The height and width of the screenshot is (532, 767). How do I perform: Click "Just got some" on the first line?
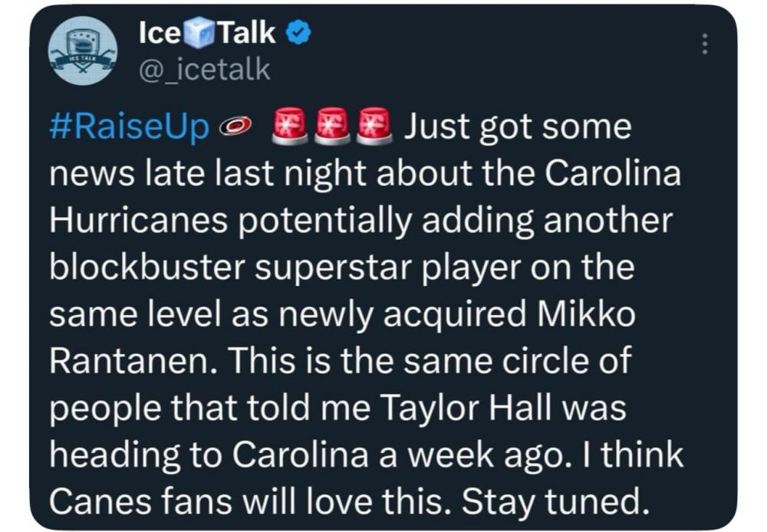[517, 128]
